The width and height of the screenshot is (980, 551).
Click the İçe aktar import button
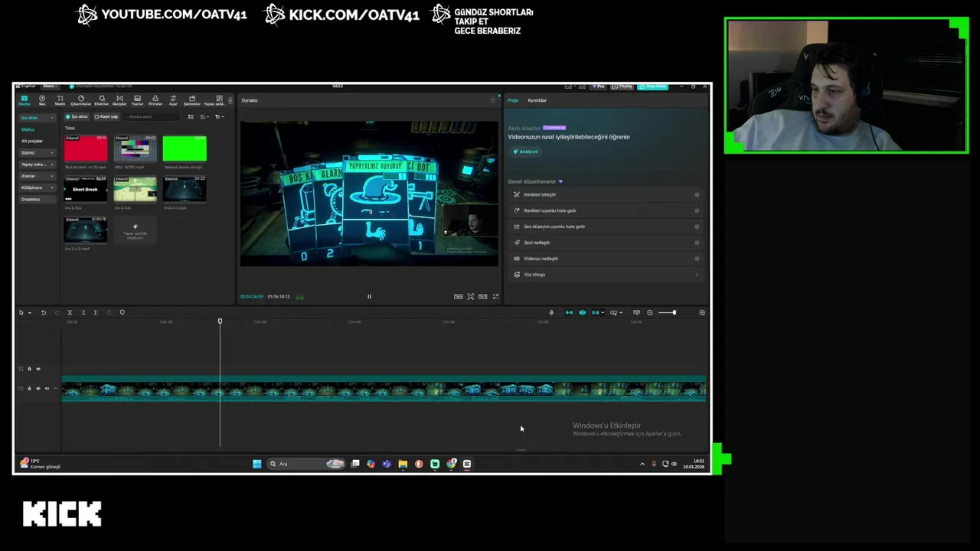click(77, 116)
